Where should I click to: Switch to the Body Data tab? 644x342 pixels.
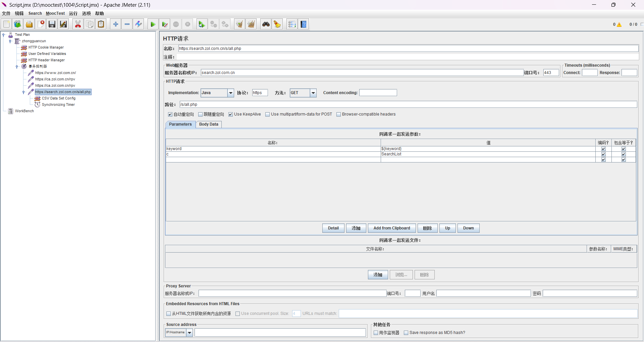pos(209,124)
